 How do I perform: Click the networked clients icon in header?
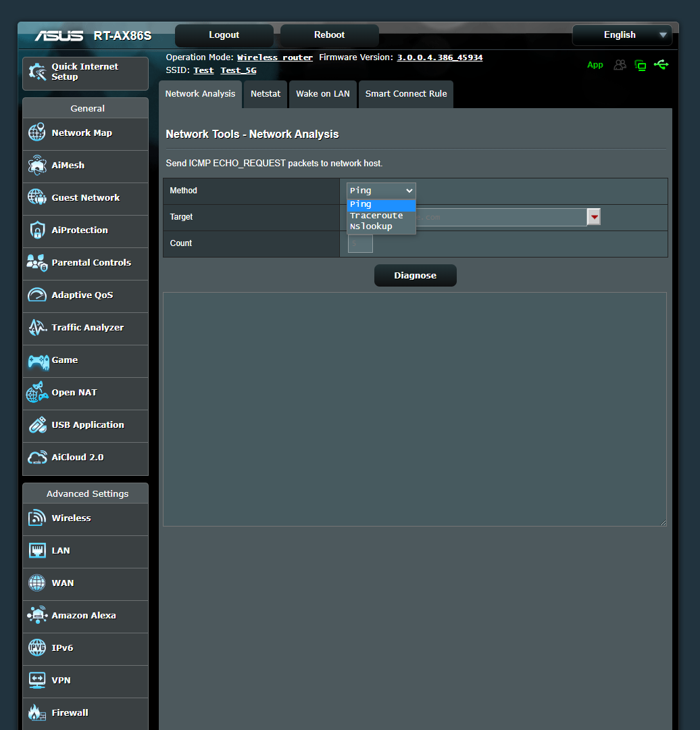tap(640, 65)
